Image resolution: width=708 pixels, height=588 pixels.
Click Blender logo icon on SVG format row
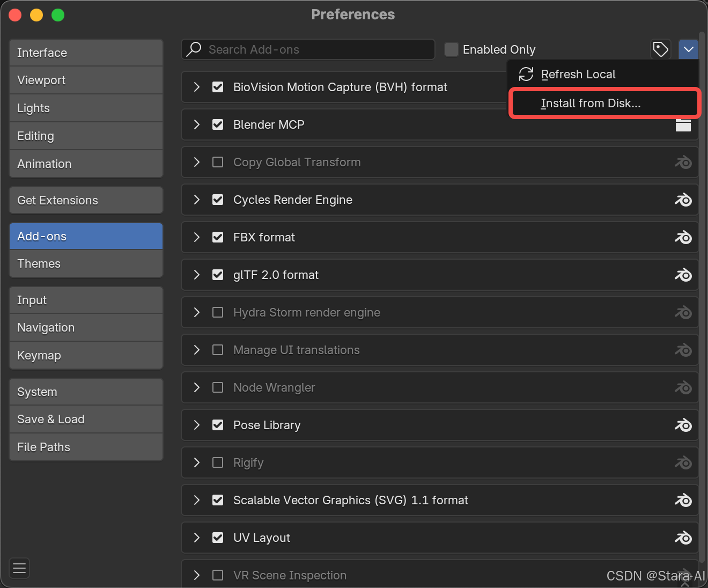coord(683,500)
